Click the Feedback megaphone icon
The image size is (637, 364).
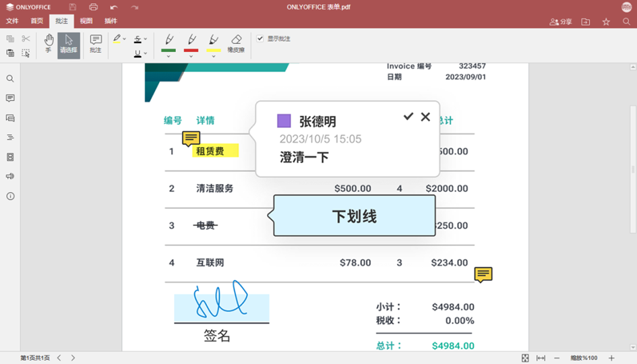tap(10, 177)
